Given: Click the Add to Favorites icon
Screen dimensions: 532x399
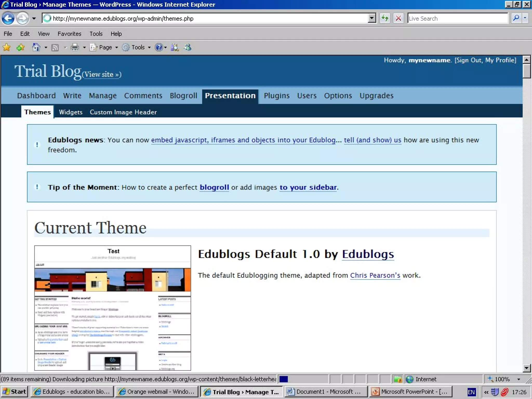Looking at the screenshot, I should [x=20, y=47].
